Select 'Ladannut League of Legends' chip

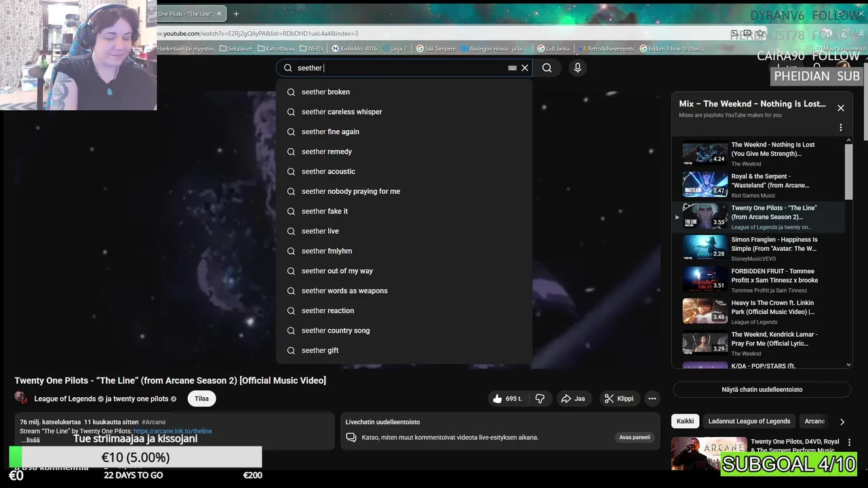tap(749, 421)
